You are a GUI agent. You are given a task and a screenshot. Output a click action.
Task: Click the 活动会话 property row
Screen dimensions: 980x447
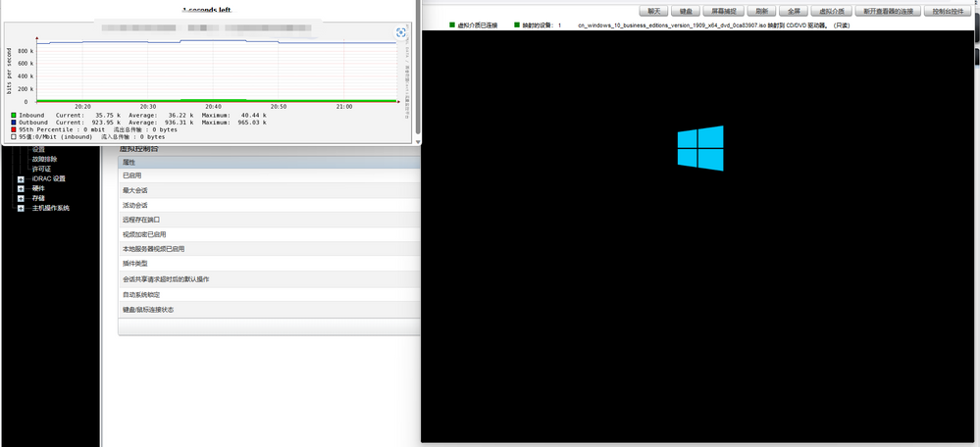270,206
